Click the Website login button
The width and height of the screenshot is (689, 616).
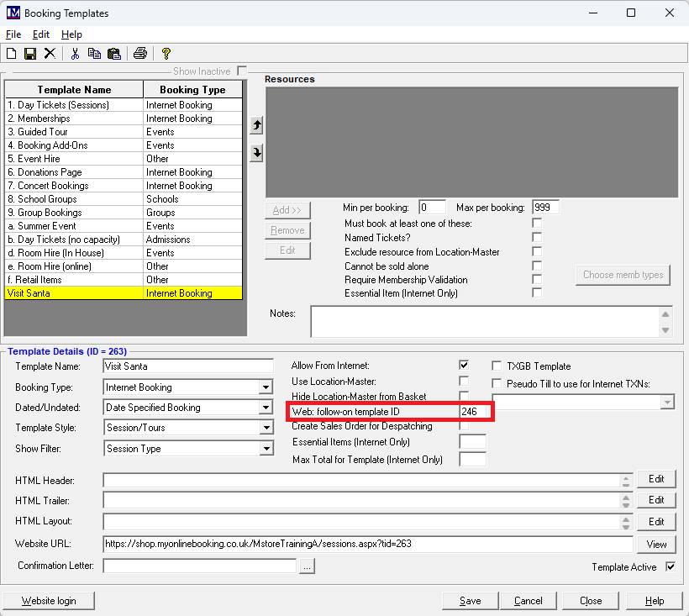[48, 601]
